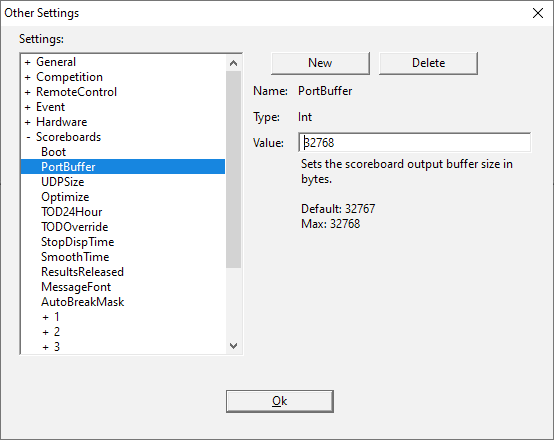Expand scoreboard number 1 node
The width and height of the screenshot is (554, 440).
(x=46, y=317)
